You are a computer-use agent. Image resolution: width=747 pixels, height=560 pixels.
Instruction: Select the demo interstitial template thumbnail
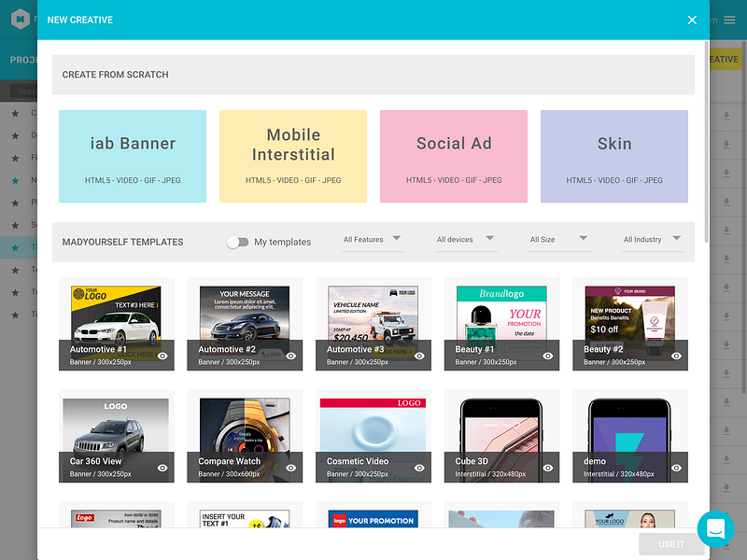(x=629, y=436)
